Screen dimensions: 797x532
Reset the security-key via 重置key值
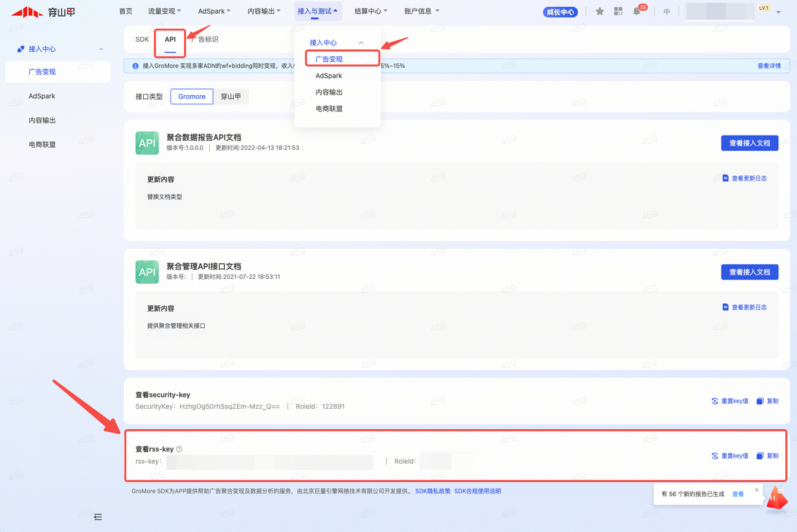(730, 401)
